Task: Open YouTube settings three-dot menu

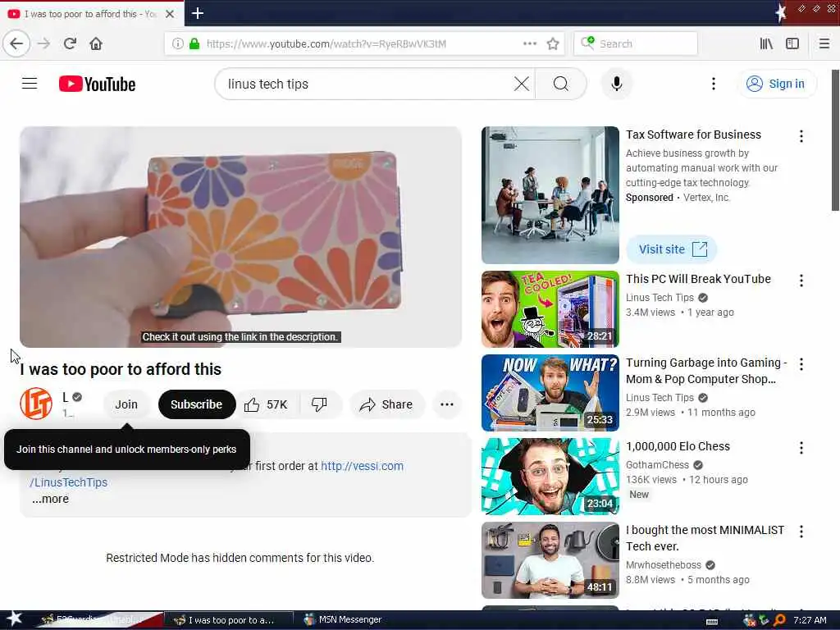Action: coord(713,84)
